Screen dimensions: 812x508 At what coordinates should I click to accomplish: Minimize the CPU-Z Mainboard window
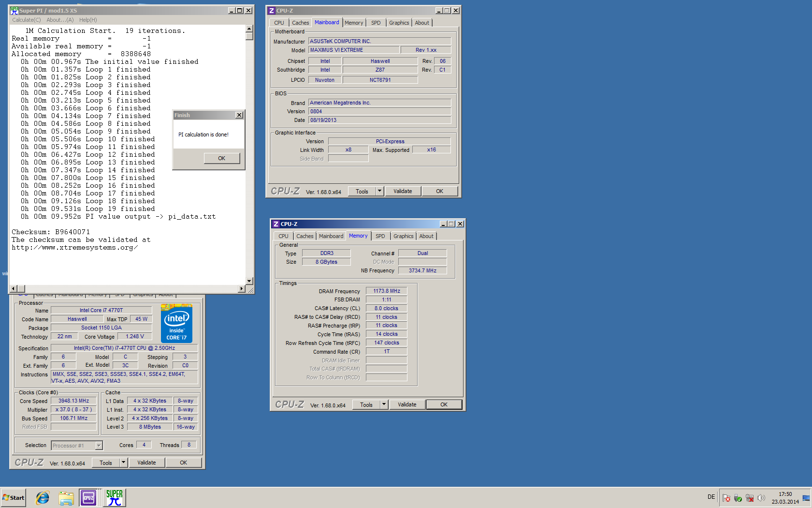pos(439,11)
